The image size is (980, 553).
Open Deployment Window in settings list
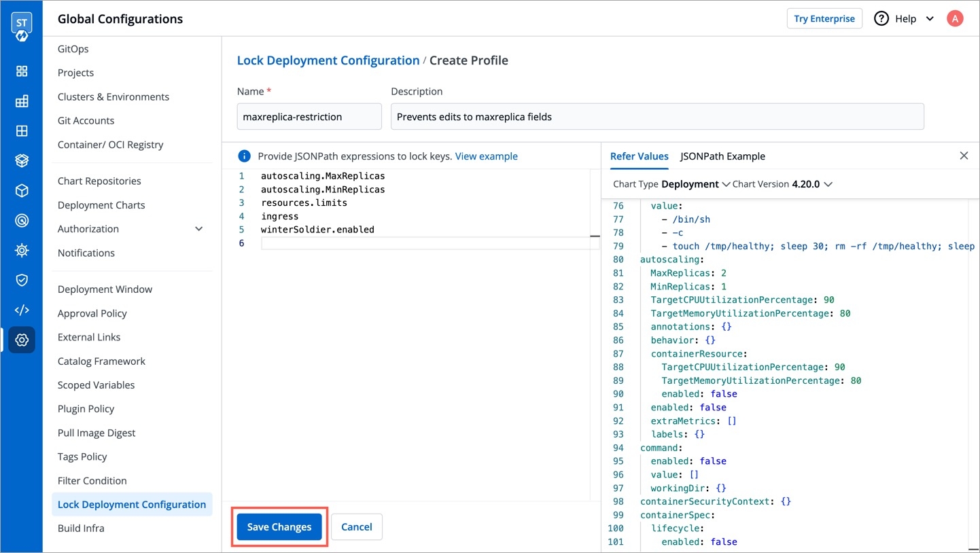(x=105, y=289)
